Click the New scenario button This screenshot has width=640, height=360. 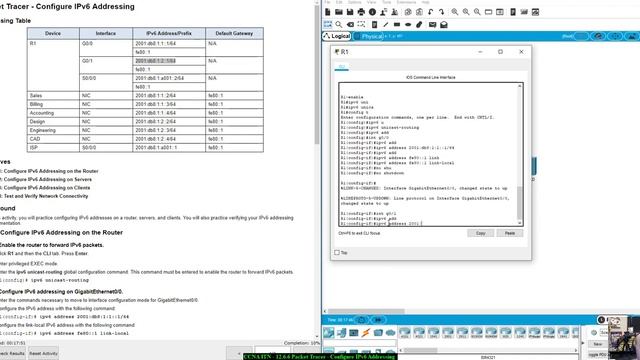[x=598, y=344]
